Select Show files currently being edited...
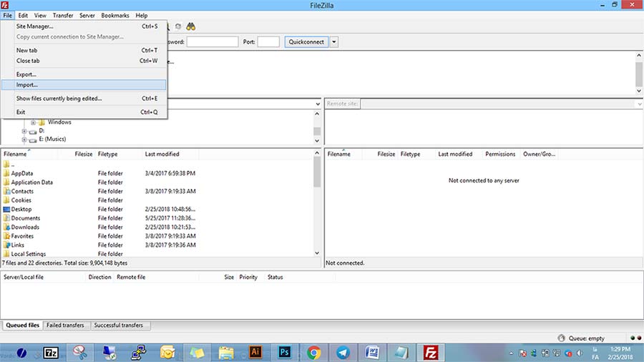644x362 pixels. (x=84, y=99)
